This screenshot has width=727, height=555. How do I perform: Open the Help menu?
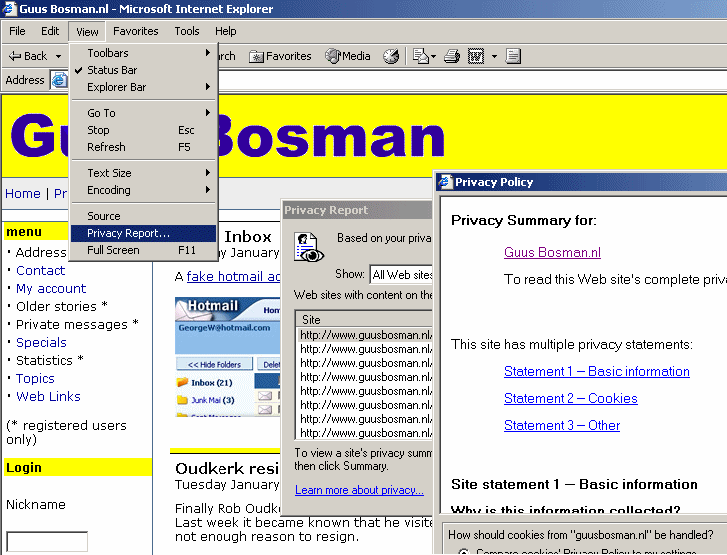[225, 31]
